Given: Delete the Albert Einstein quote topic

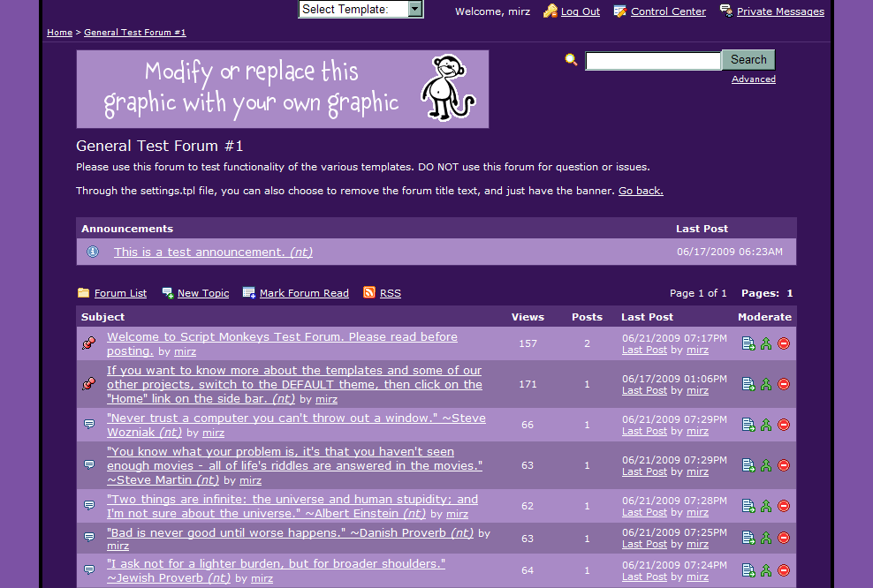Looking at the screenshot, I should pyautogui.click(x=784, y=506).
